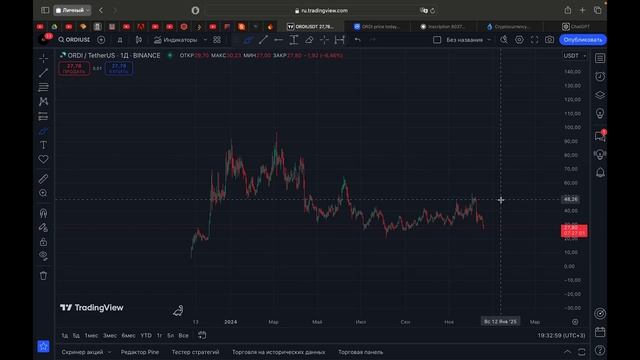Open the Редактор Pine tab
Viewport: 640px width, 360px height.
[x=140, y=352]
